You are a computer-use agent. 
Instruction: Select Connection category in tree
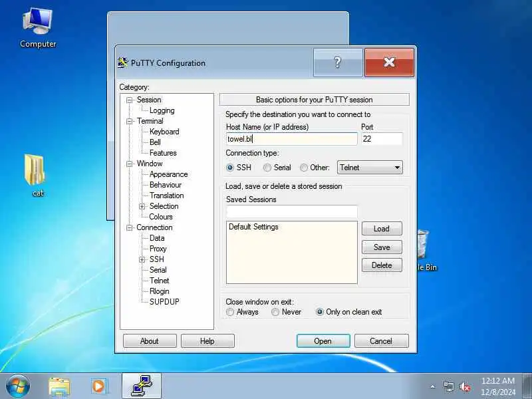pos(154,227)
